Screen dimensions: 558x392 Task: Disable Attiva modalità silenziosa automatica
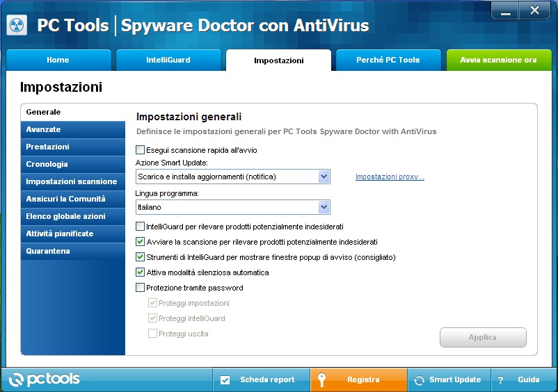pyautogui.click(x=141, y=272)
